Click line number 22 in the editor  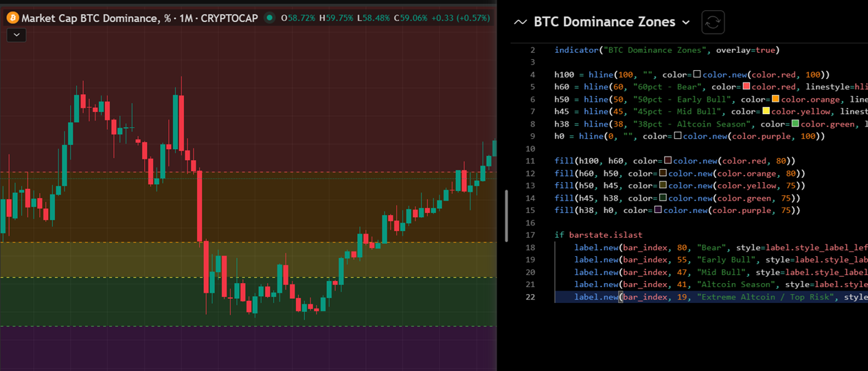tap(531, 297)
